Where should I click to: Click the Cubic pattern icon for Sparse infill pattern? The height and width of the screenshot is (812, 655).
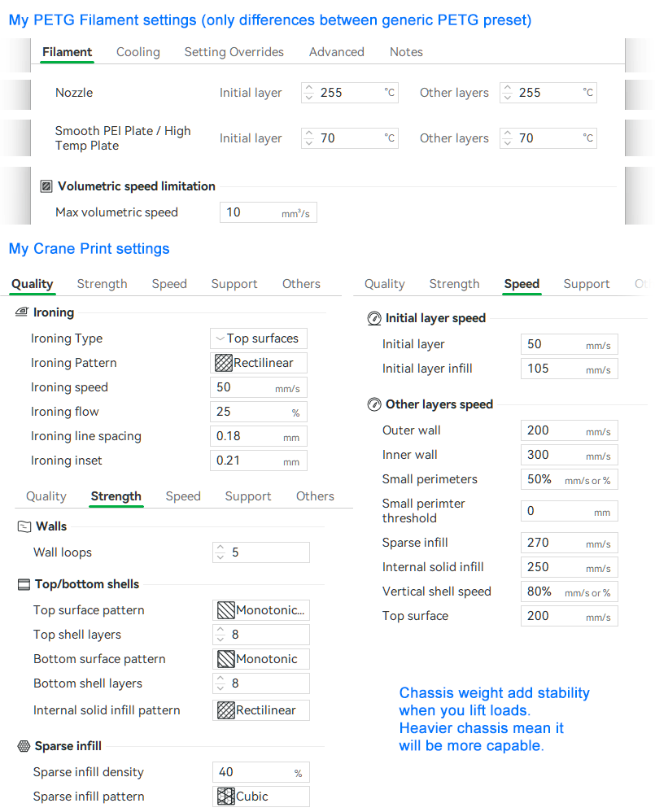click(225, 796)
